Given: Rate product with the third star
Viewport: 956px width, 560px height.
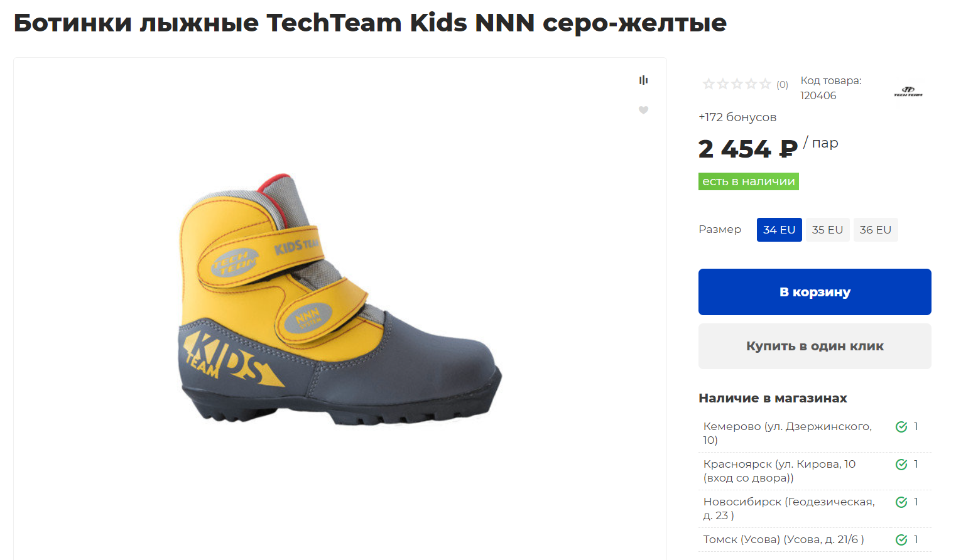Looking at the screenshot, I should coord(737,84).
